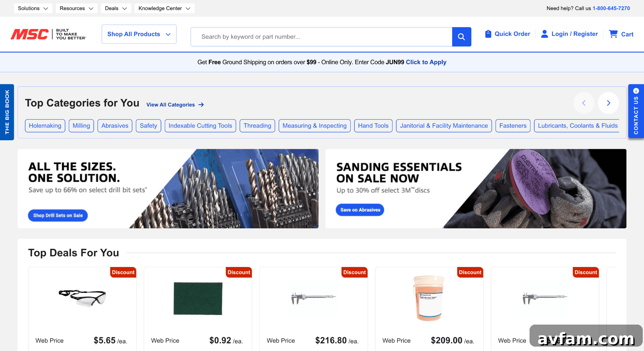Click the MSC logo
644x351 pixels.
48,34
